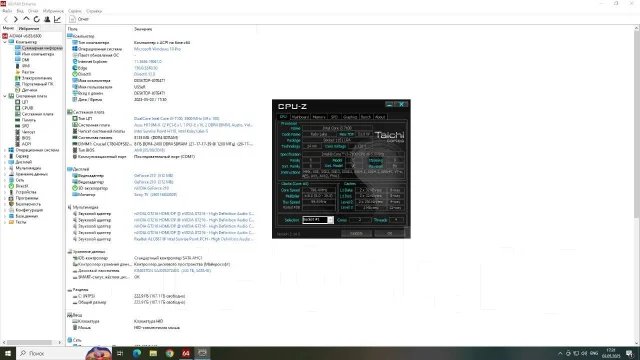Switch to CPU-Z About tab

click(380, 117)
